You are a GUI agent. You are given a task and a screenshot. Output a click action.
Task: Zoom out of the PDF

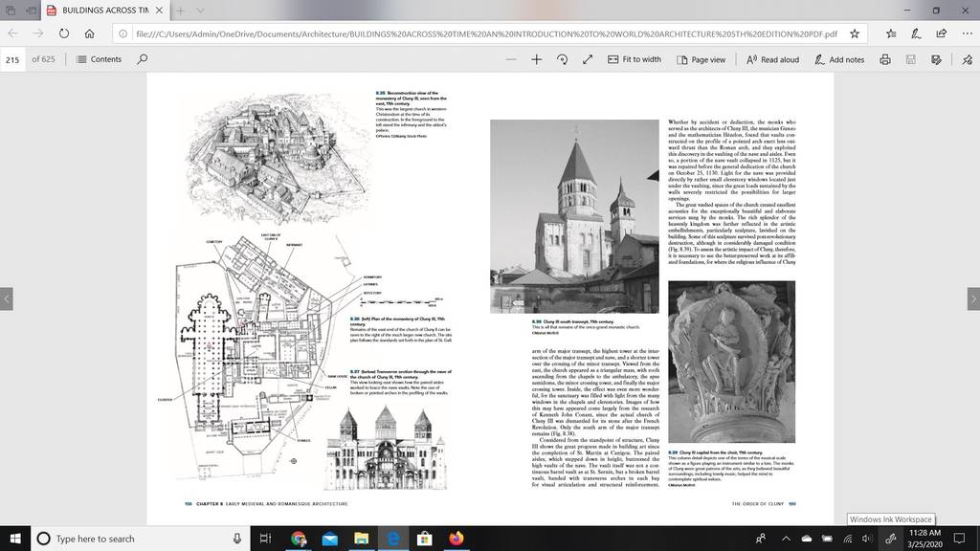pyautogui.click(x=511, y=59)
